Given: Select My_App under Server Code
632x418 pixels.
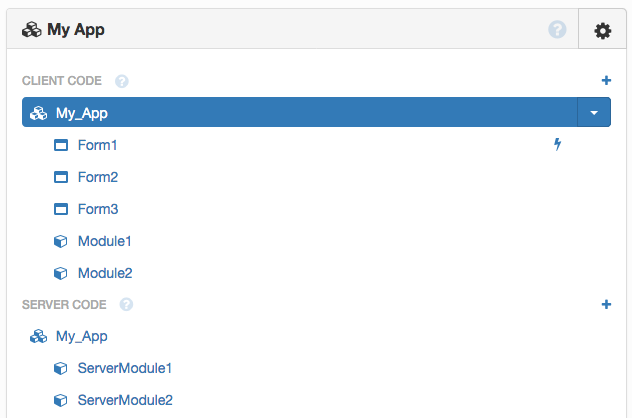Looking at the screenshot, I should click(x=81, y=336).
